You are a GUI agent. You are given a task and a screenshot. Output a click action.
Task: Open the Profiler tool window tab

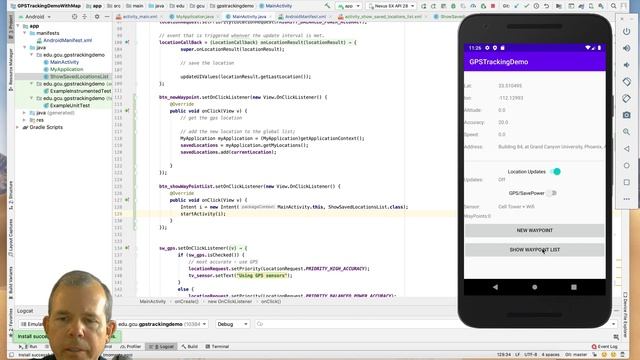click(x=131, y=347)
